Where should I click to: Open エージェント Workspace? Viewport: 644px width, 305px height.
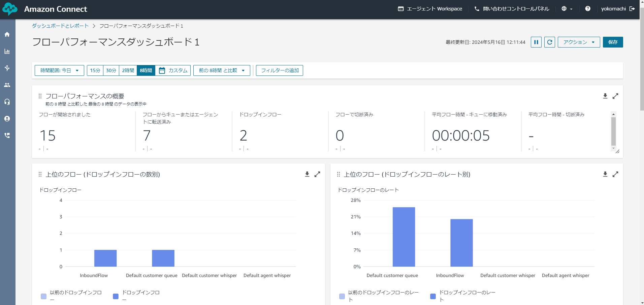tap(430, 9)
